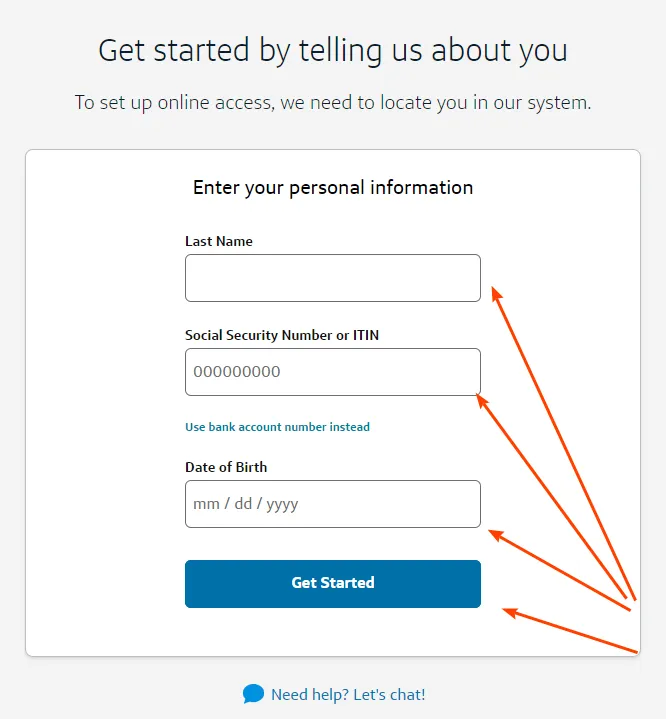666x719 pixels.
Task: Click the blue chat bubble icon
Action: coord(253,694)
